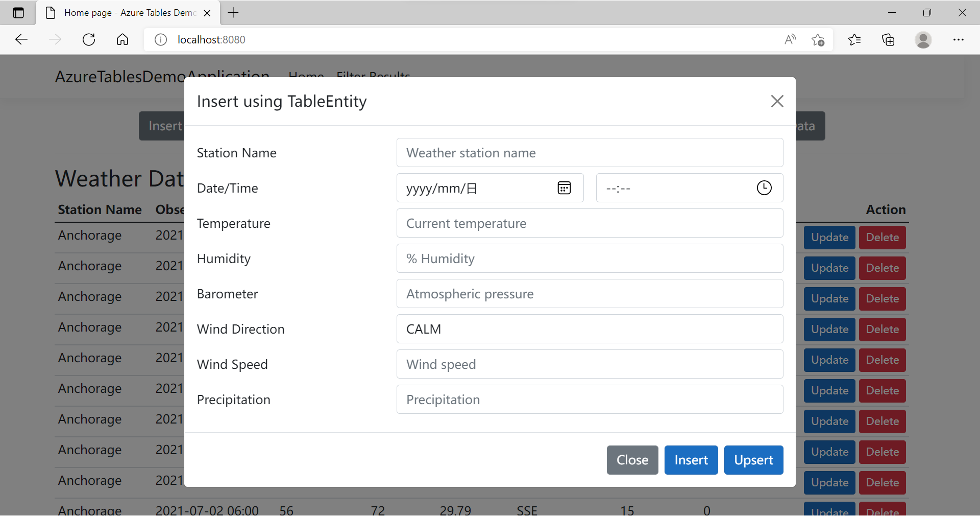Image resolution: width=980 pixels, height=516 pixels.
Task: Open the Collections icon in toolbar
Action: (888, 40)
